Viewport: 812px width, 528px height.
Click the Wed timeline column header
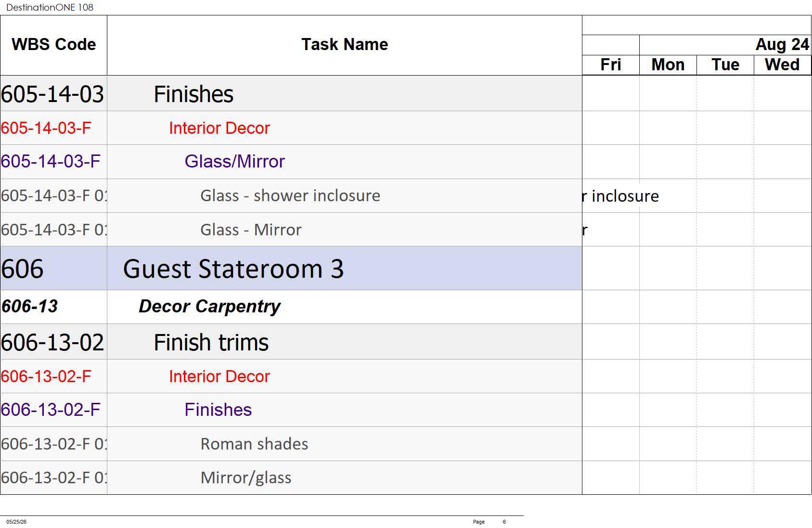pos(783,65)
